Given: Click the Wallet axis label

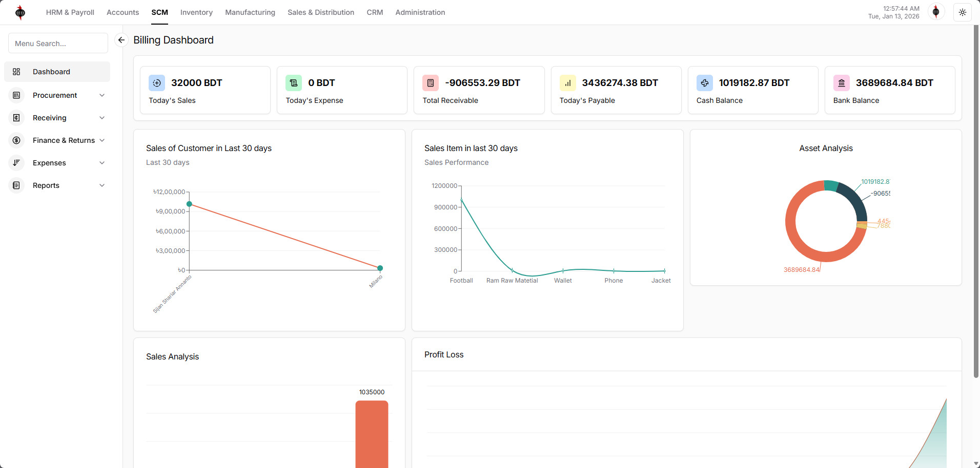Looking at the screenshot, I should [563, 281].
